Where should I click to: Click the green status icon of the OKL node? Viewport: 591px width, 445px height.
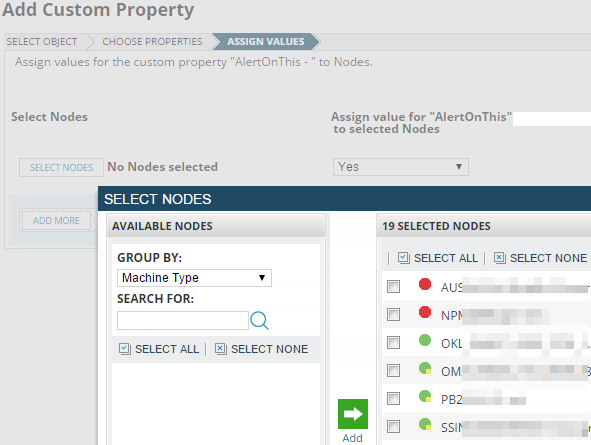pyautogui.click(x=425, y=340)
